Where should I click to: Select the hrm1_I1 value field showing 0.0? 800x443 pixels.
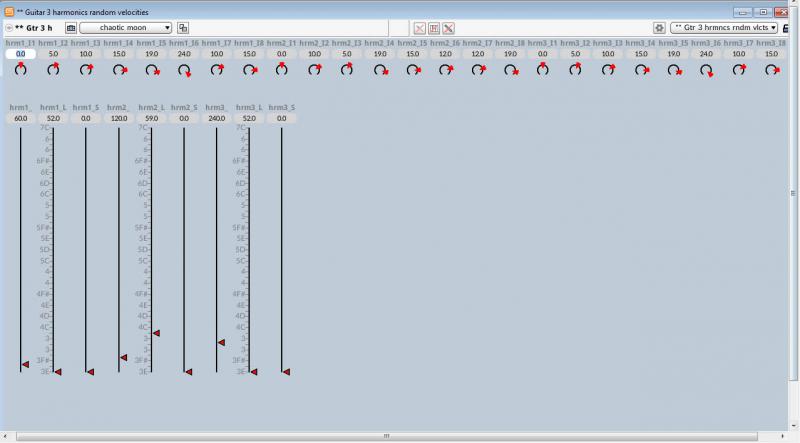click(20, 54)
